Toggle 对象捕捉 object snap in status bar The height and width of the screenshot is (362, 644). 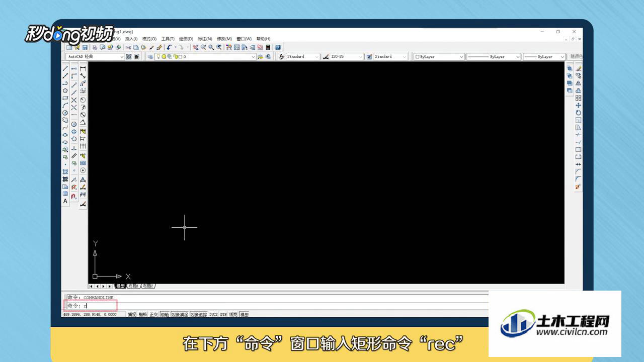point(180,315)
